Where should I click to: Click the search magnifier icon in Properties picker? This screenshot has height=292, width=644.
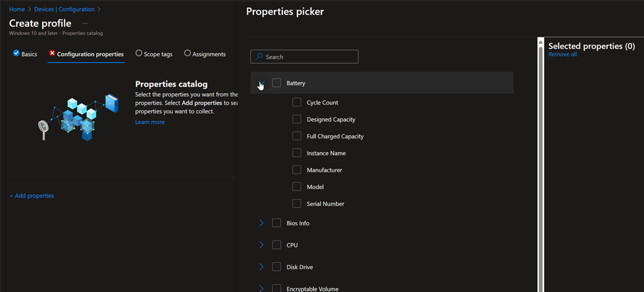pyautogui.click(x=258, y=57)
